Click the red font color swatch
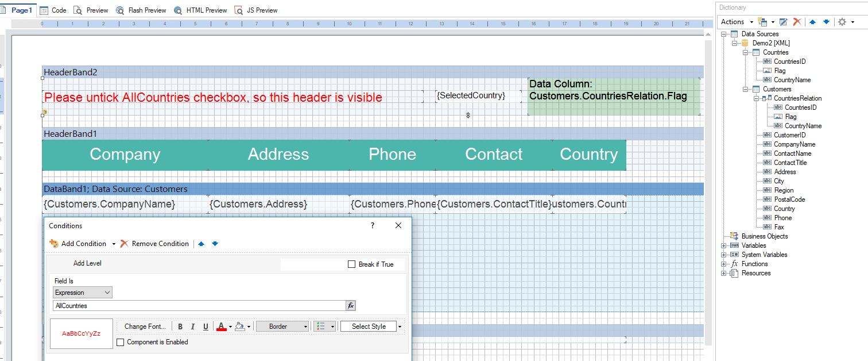868x361 pixels. point(222,327)
